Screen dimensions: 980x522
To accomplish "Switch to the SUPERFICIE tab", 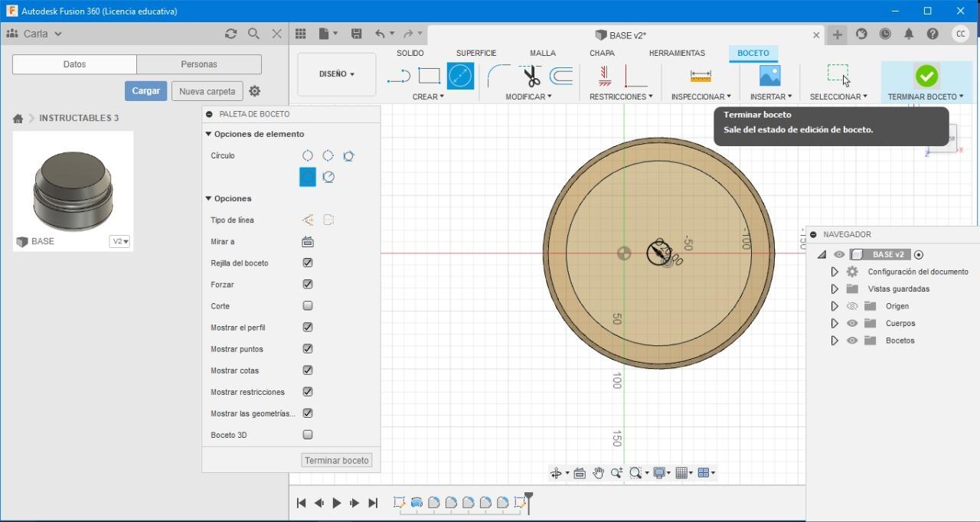I will coord(476,53).
